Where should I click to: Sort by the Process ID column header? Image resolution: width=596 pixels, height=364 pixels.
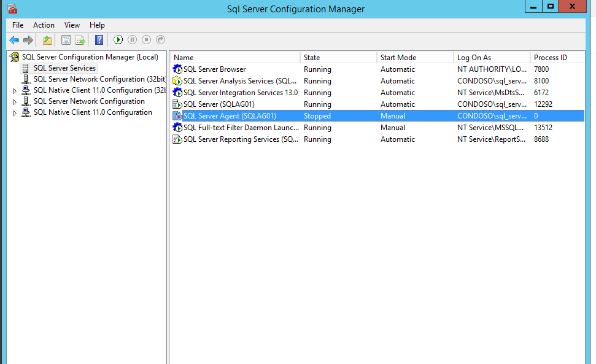click(x=557, y=57)
